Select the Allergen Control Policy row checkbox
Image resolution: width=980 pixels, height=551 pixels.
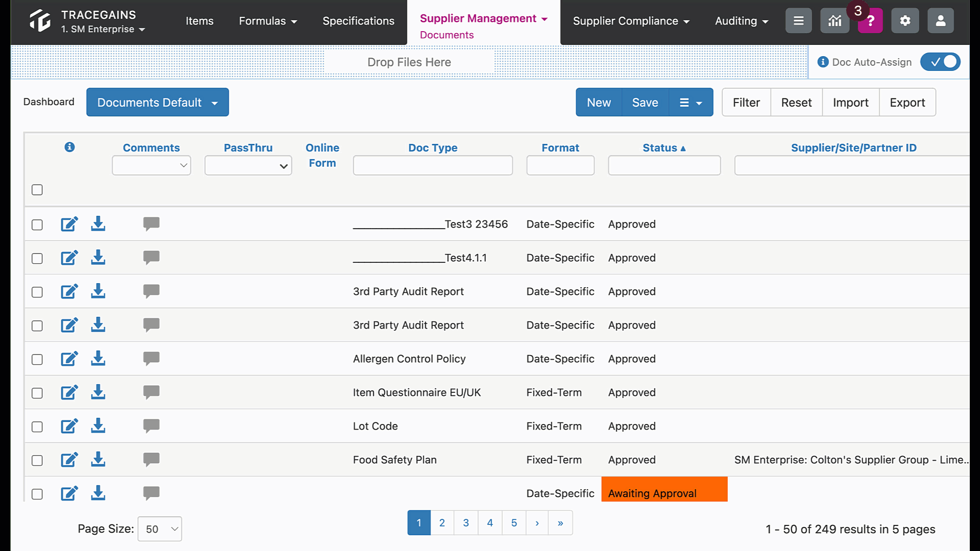pos(37,360)
